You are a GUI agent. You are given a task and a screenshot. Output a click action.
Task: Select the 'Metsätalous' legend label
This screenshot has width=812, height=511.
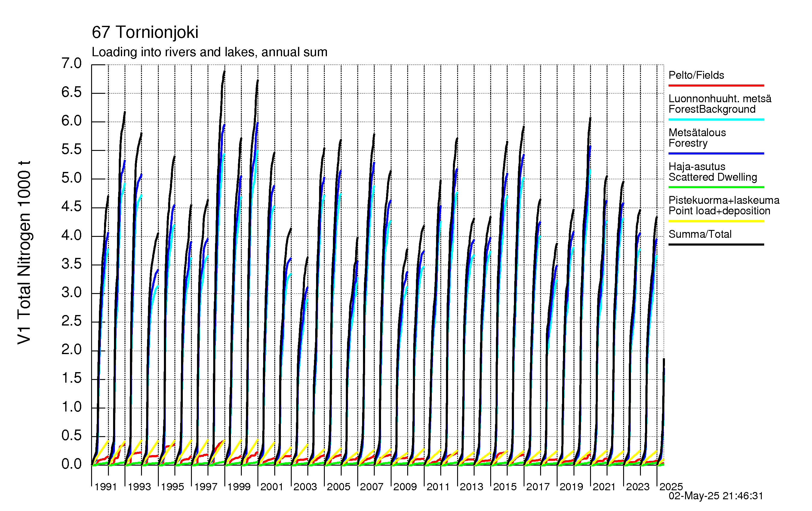point(697,133)
